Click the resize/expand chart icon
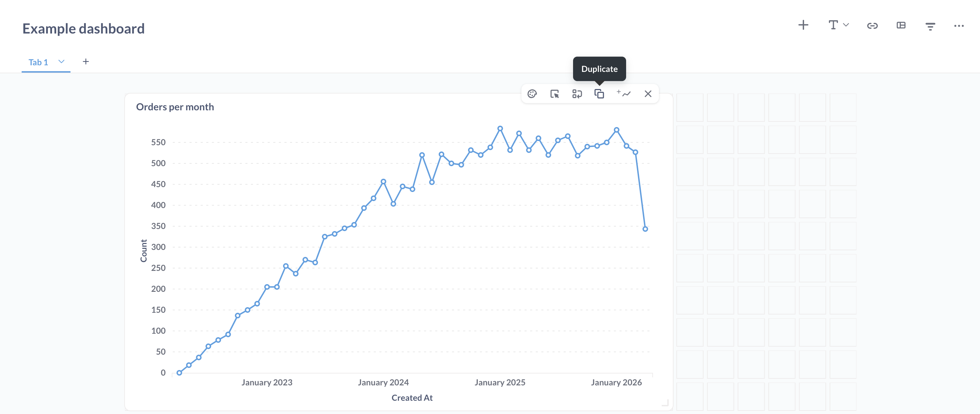The width and height of the screenshot is (980, 414). (x=554, y=94)
